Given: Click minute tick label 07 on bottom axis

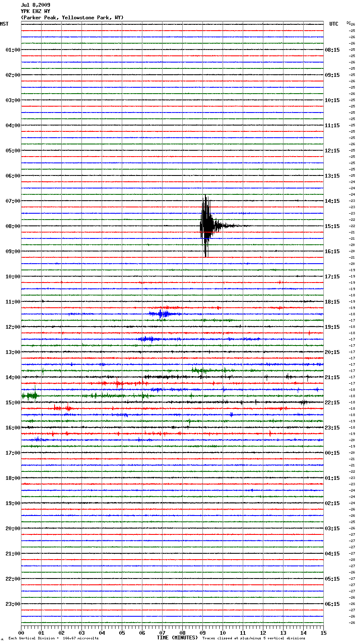Looking at the screenshot, I should coord(162,633).
